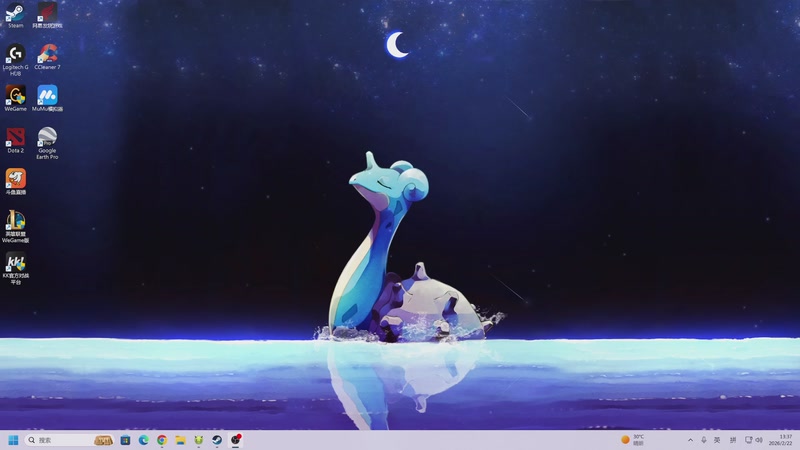Expand the hidden system tray icons

point(690,440)
